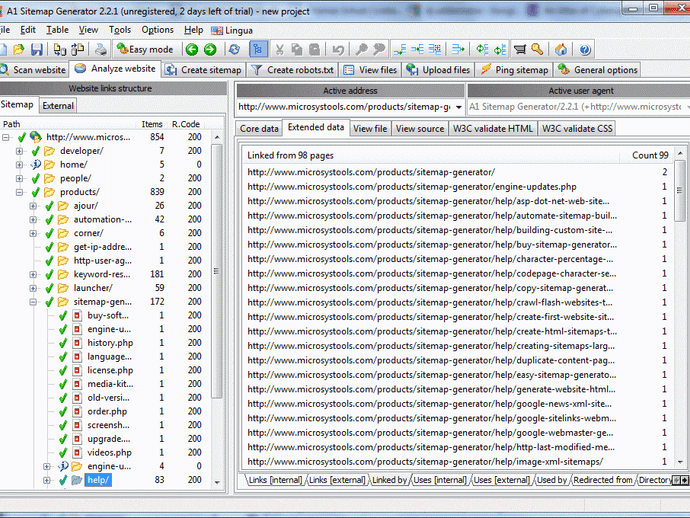Screen dimensions: 690x518
Task: Click the find next magnifier icon
Action: (379, 49)
